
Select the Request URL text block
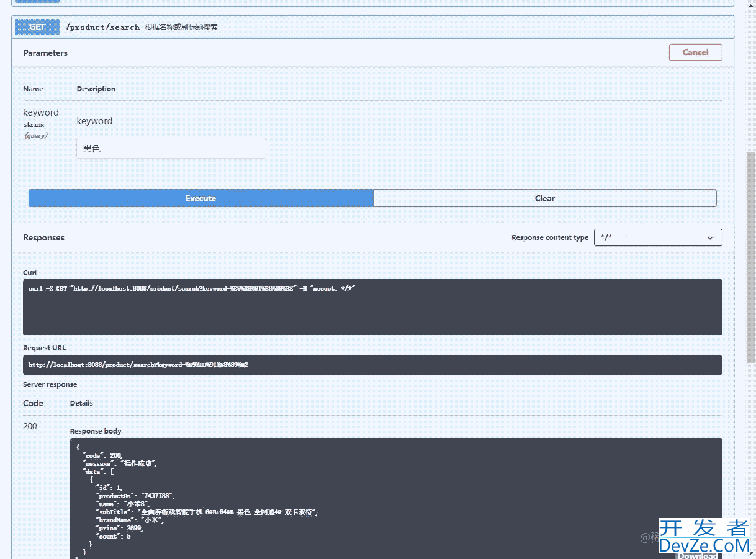[x=372, y=365]
